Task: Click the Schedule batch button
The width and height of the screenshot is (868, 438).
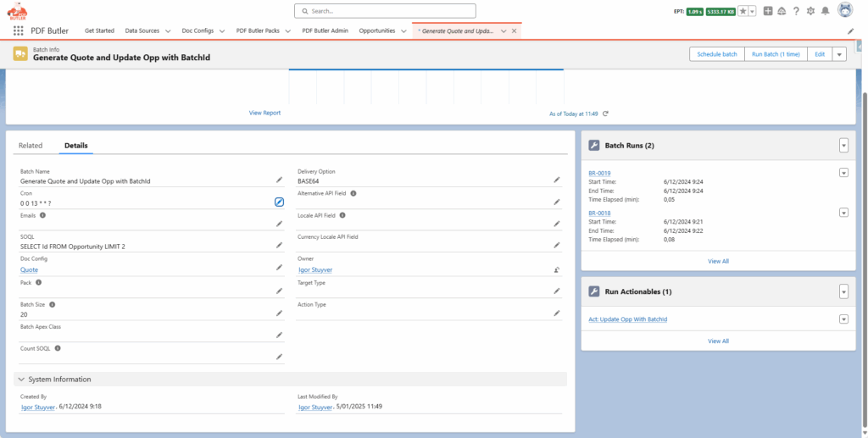Action: point(717,54)
